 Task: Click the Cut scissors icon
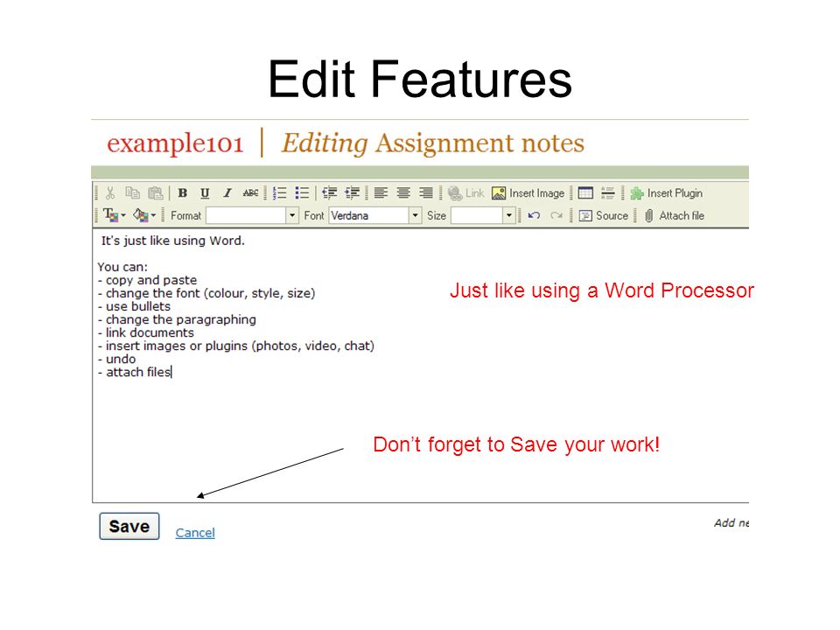[110, 192]
